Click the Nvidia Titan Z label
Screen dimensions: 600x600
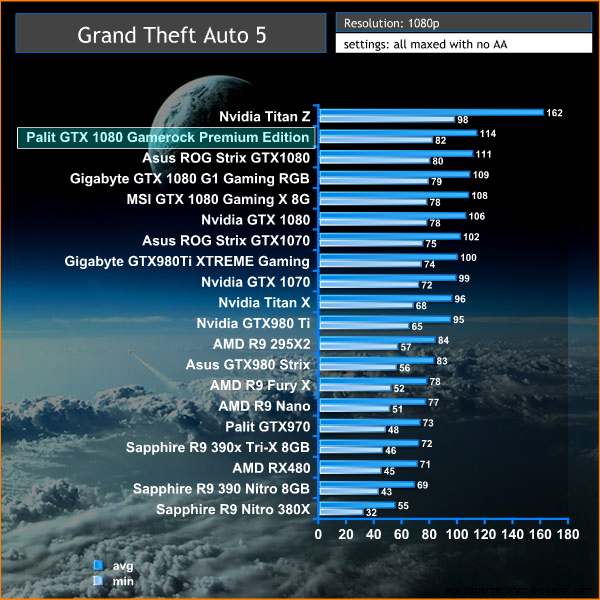(264, 116)
